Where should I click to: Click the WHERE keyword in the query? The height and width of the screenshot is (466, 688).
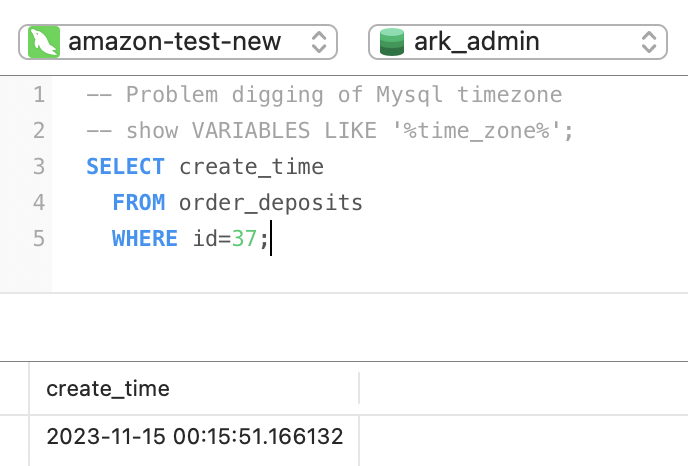[x=145, y=239]
